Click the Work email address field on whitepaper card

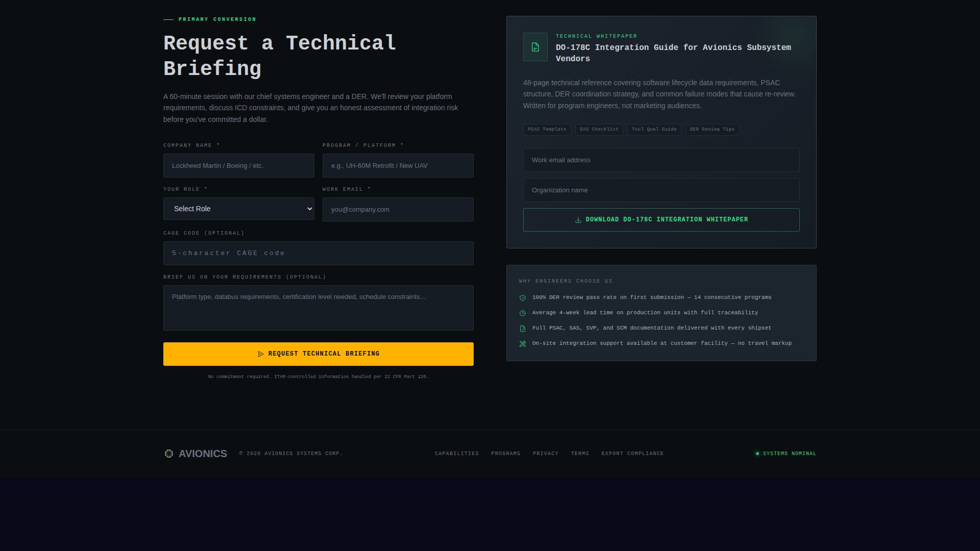click(x=661, y=160)
